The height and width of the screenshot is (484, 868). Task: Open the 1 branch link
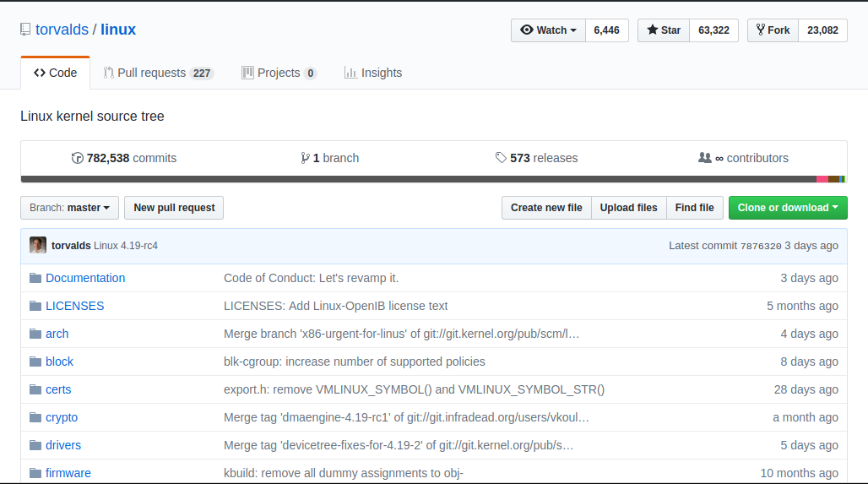tap(330, 159)
